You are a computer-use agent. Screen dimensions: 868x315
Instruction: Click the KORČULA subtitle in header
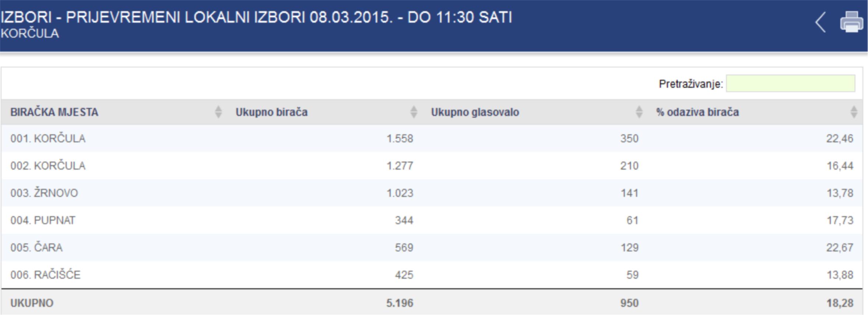click(30, 33)
